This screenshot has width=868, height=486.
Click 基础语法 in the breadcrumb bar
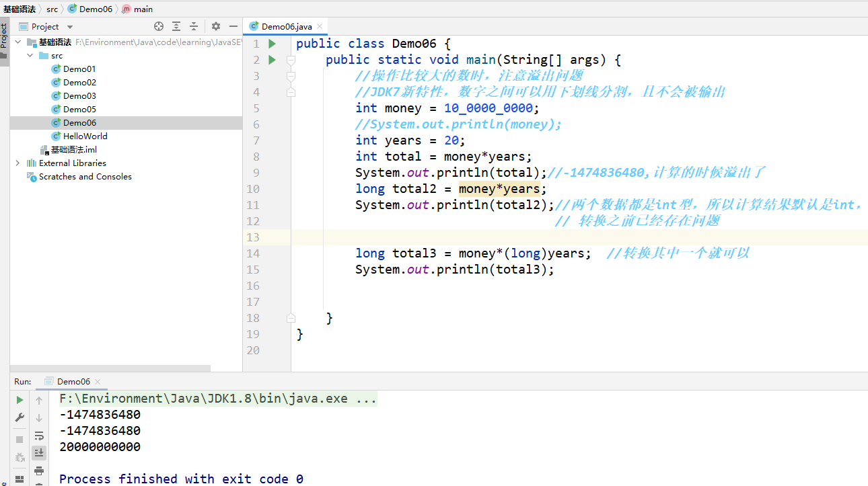(x=19, y=9)
